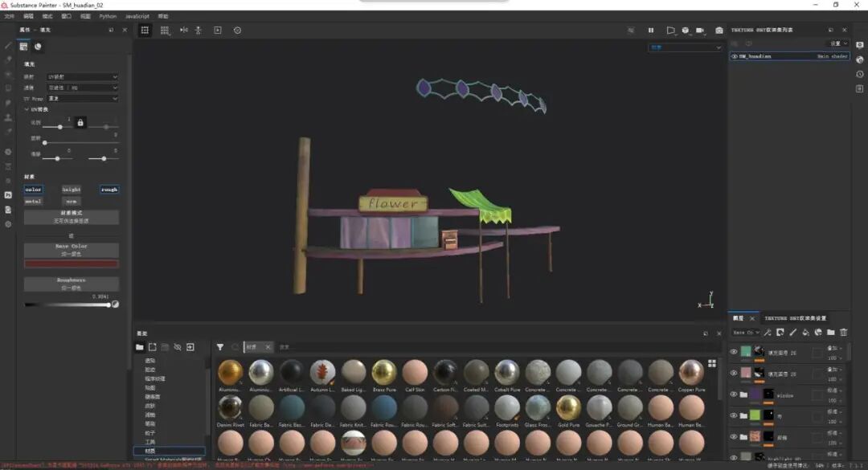This screenshot has width=868, height=470.
Task: Hide the top green fill layer
Action: (734, 352)
